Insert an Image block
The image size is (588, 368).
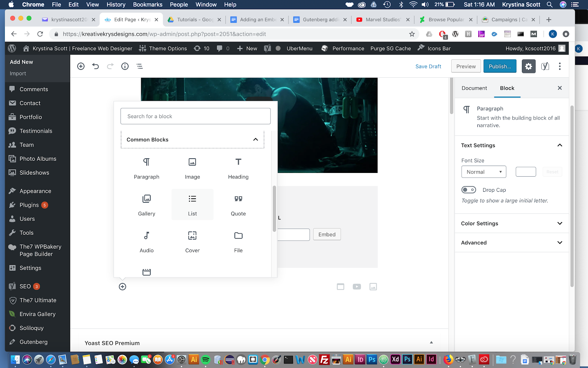coord(192,168)
